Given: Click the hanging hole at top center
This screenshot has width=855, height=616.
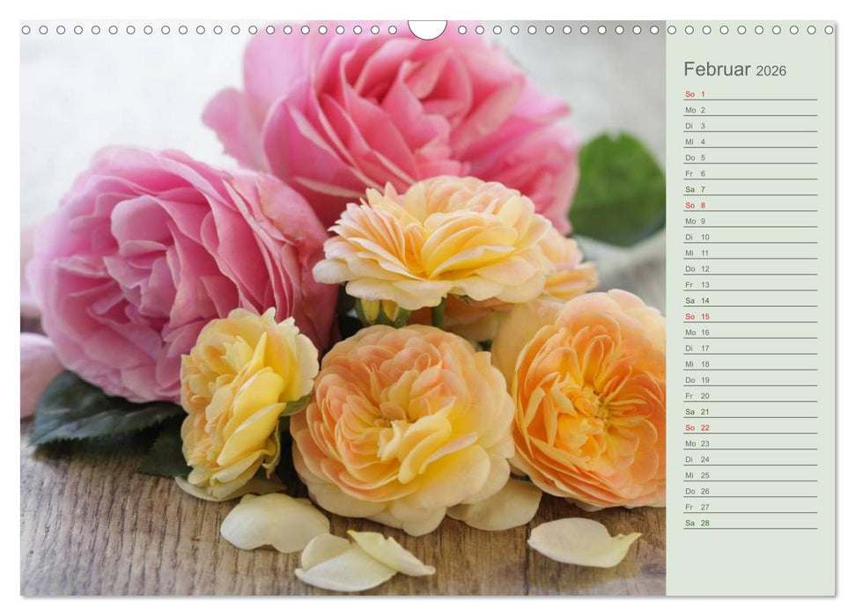Looking at the screenshot, I should (x=429, y=26).
